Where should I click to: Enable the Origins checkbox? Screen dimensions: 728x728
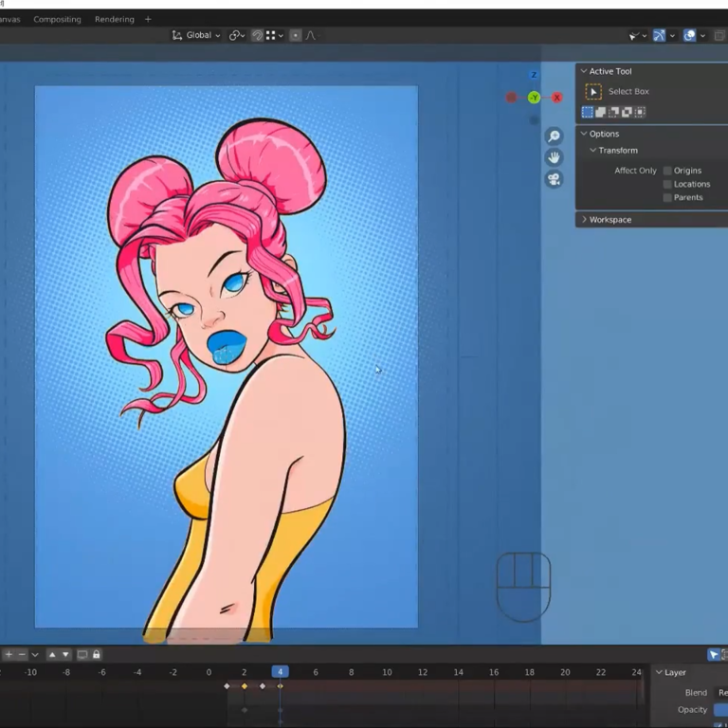667,171
